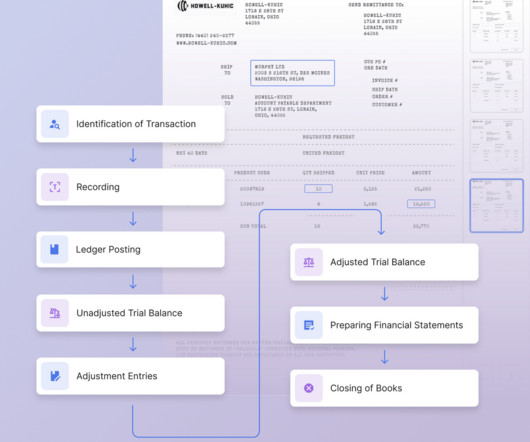Select the Identification of Transaction card
530x442 pixels.
pos(130,124)
